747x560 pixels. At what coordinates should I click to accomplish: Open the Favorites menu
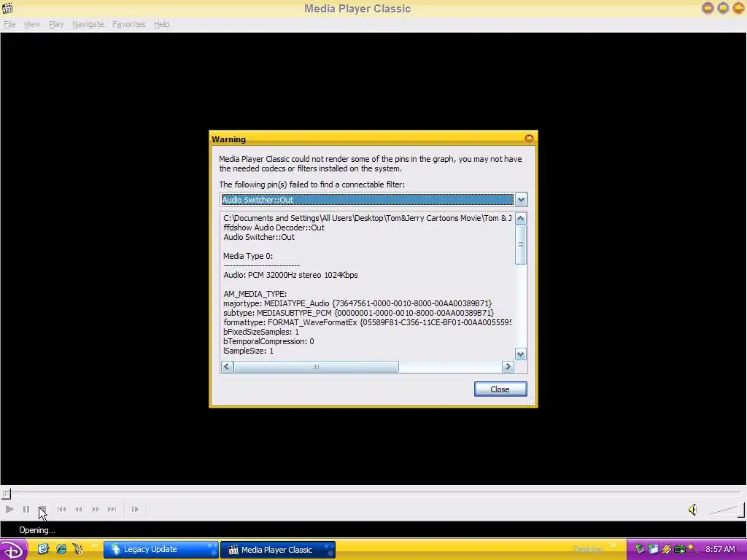tap(128, 24)
